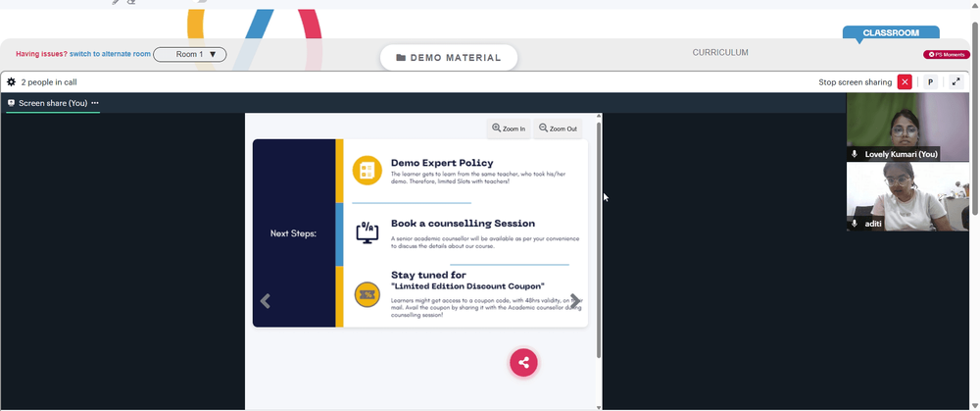Click aditi's microphone icon
This screenshot has height=411, width=980.
point(855,224)
